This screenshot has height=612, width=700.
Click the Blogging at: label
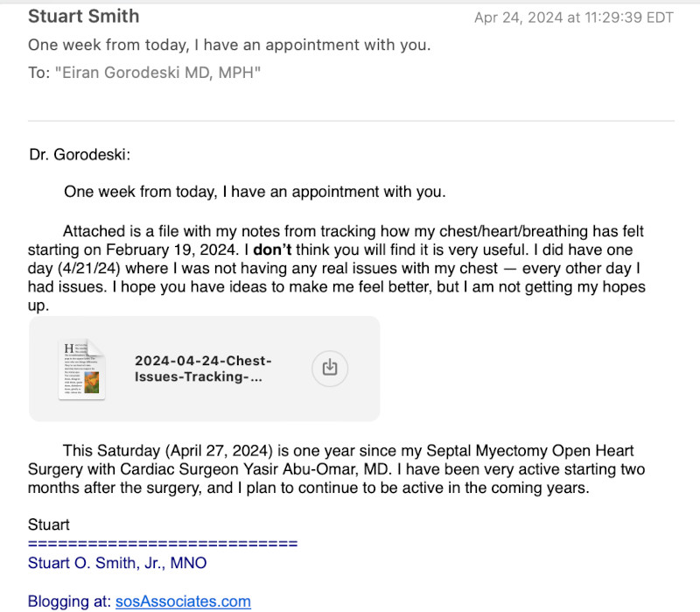(70, 601)
